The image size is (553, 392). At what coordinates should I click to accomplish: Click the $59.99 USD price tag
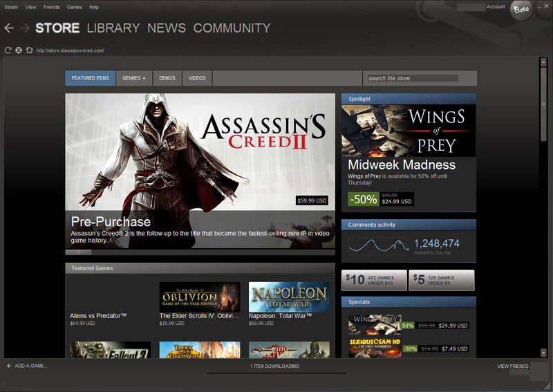[312, 200]
